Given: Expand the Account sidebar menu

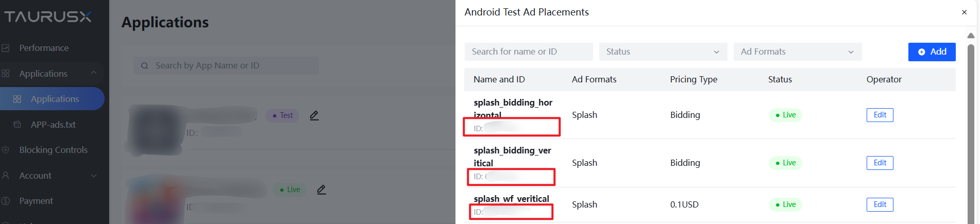Looking at the screenshot, I should click(93, 176).
